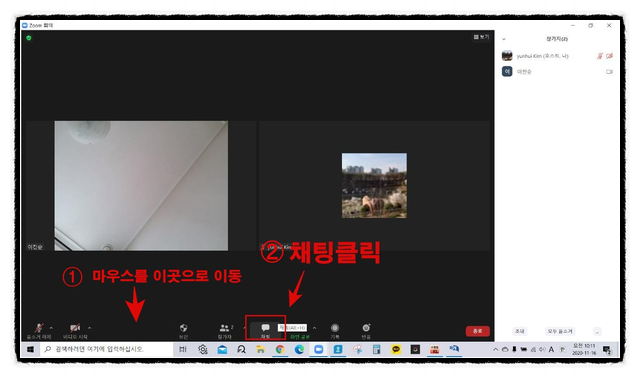Open Settings gear on taskbar

(x=203, y=349)
